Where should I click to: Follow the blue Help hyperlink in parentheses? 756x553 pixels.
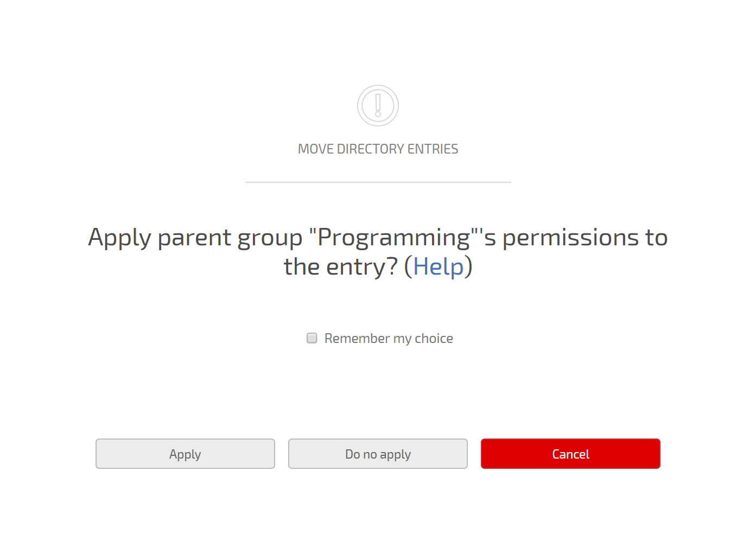coord(439,266)
